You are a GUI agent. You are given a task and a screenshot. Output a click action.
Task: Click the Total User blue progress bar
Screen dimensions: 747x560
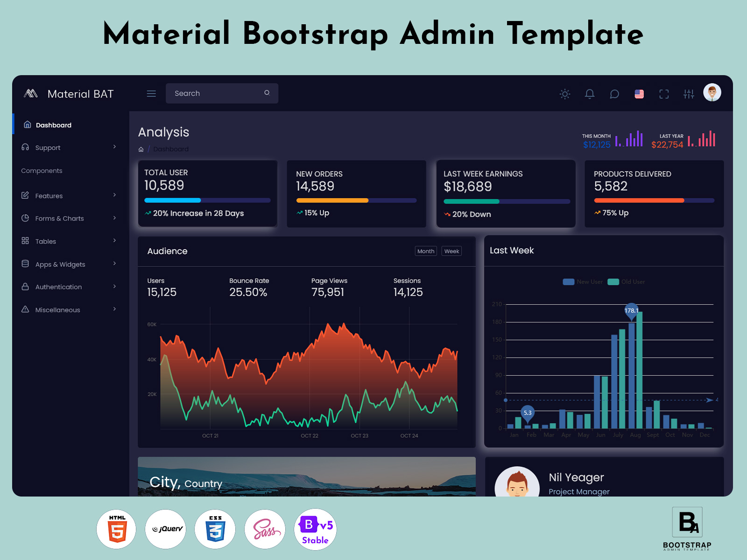207,200
